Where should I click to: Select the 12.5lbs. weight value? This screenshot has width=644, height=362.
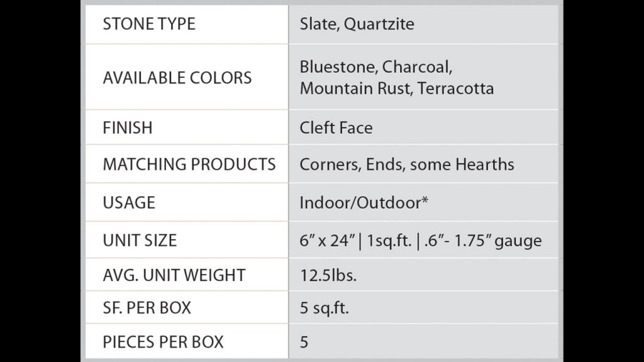(x=328, y=275)
